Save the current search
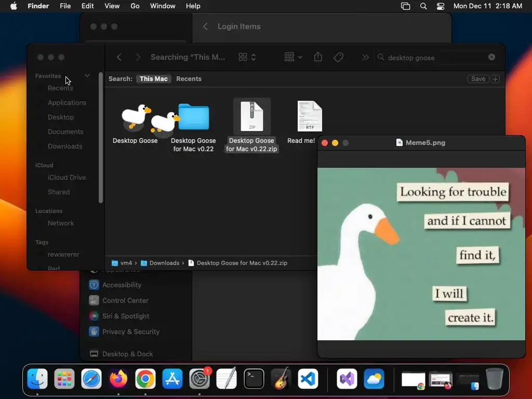The width and height of the screenshot is (532, 399). 478,79
